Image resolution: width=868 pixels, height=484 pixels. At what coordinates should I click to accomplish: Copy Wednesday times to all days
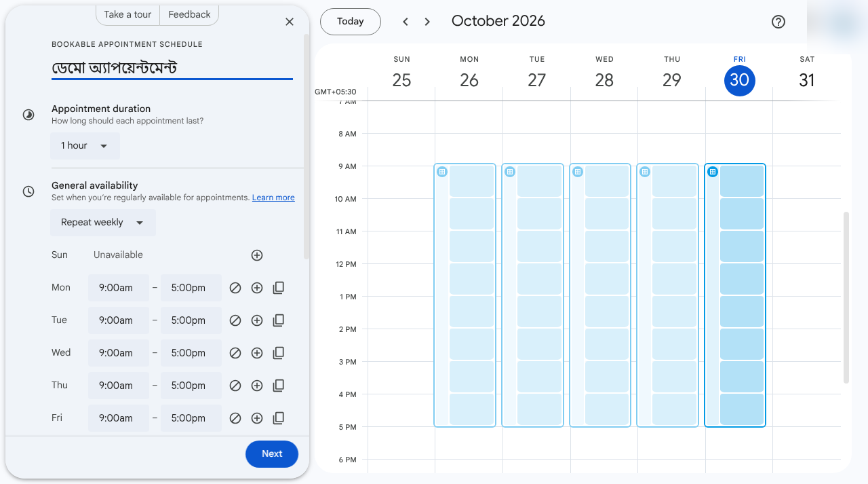click(278, 353)
